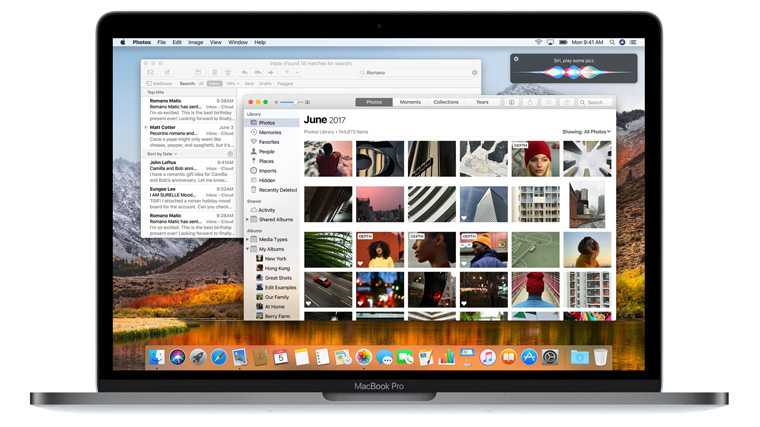Open Recently Deleted trash item

[273, 190]
